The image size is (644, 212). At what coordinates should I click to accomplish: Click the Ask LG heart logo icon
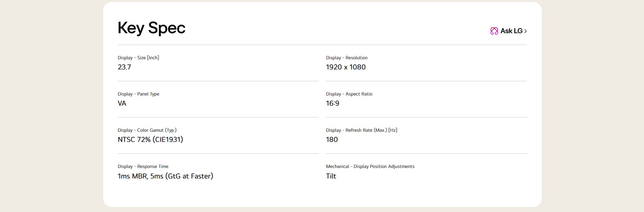[x=494, y=31]
